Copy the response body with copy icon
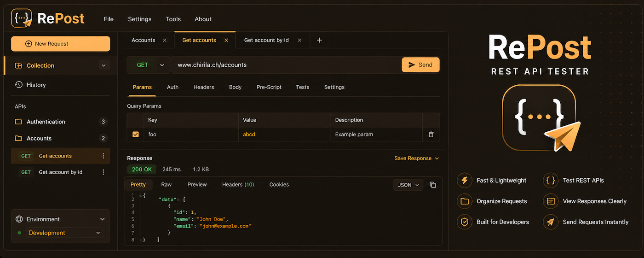Viewport: 644px width, 258px height. tap(433, 185)
